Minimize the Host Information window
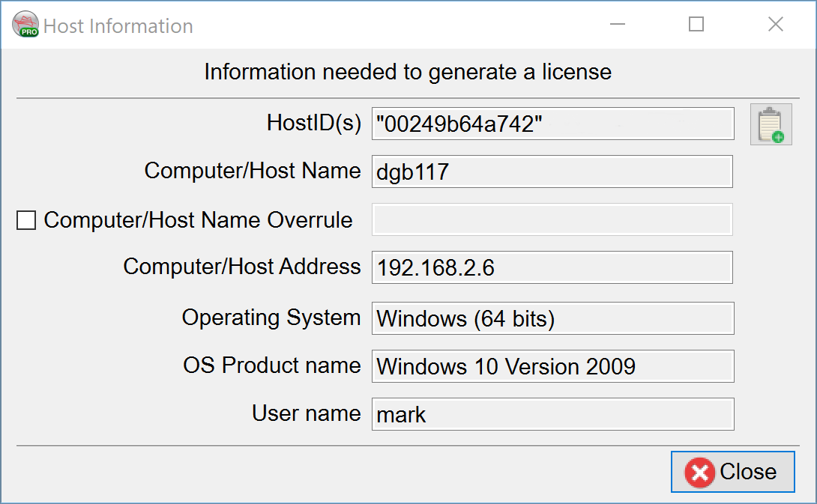The height and width of the screenshot is (504, 817). (x=618, y=25)
